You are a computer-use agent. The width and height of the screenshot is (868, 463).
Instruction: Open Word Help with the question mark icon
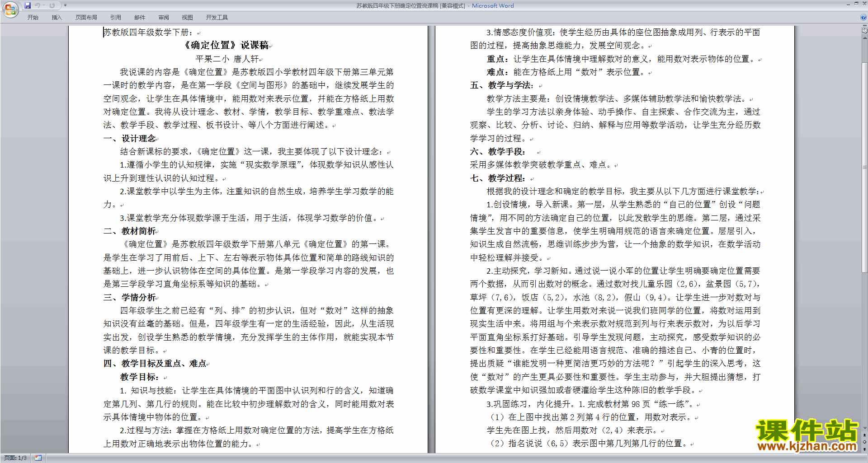863,18
